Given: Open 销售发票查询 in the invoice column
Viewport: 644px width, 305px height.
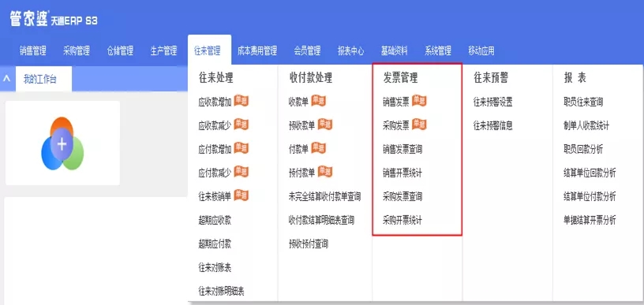Looking at the screenshot, I should (x=402, y=150).
